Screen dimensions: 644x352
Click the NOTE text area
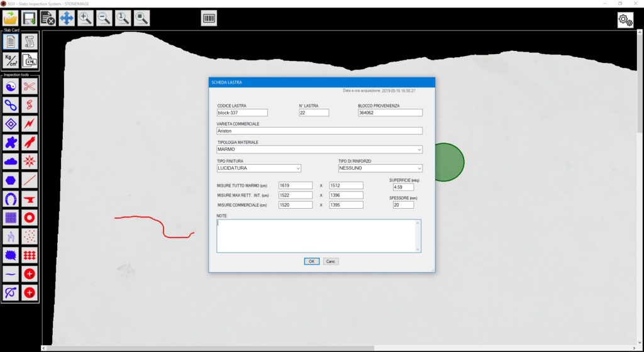(319, 236)
